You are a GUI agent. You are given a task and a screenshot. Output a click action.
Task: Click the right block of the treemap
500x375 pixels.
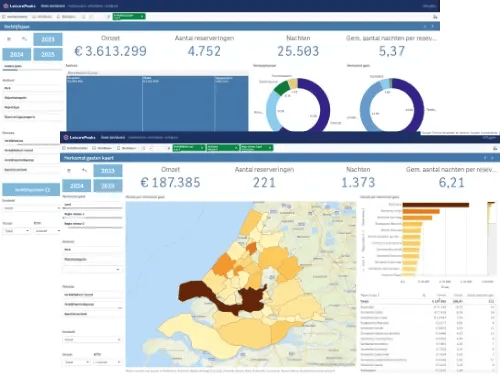[x=231, y=104]
